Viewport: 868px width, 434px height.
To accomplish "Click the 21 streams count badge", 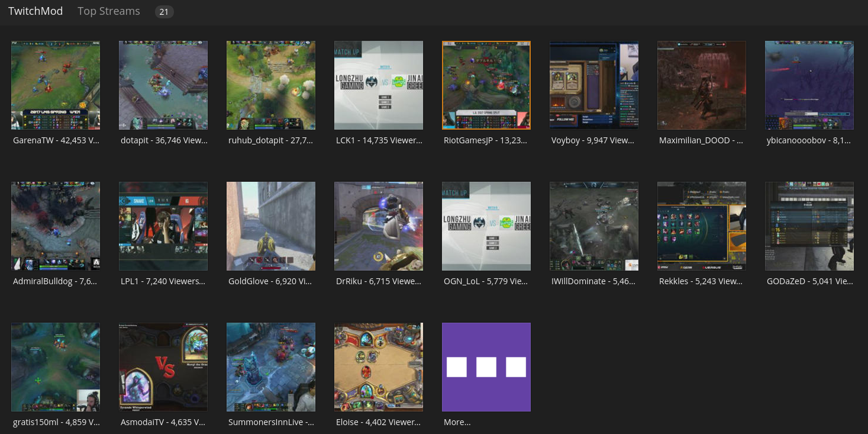I will pos(164,12).
